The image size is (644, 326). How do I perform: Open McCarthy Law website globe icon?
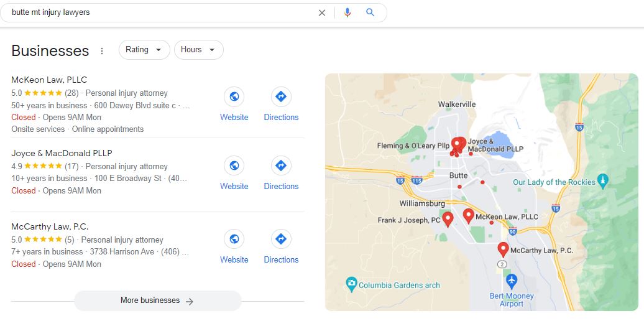234,239
